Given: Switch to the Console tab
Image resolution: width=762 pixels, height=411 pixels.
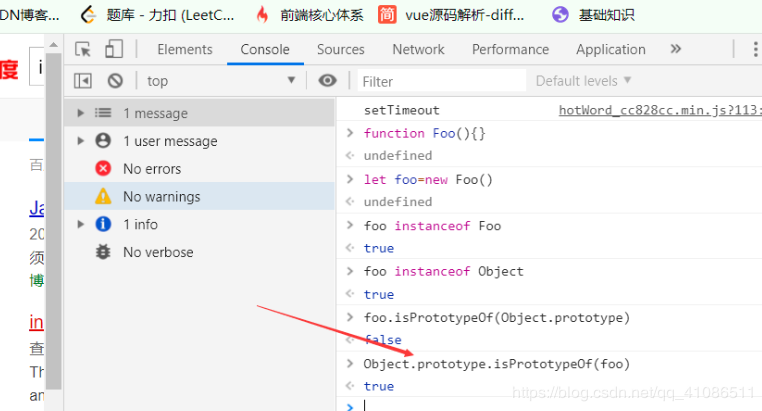Looking at the screenshot, I should tap(265, 49).
